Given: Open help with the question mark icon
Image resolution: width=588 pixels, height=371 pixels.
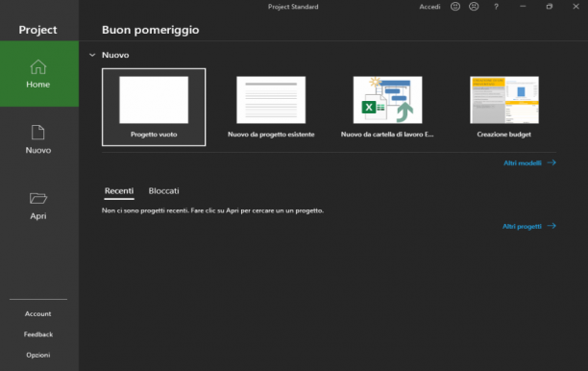Looking at the screenshot, I should click(496, 7).
